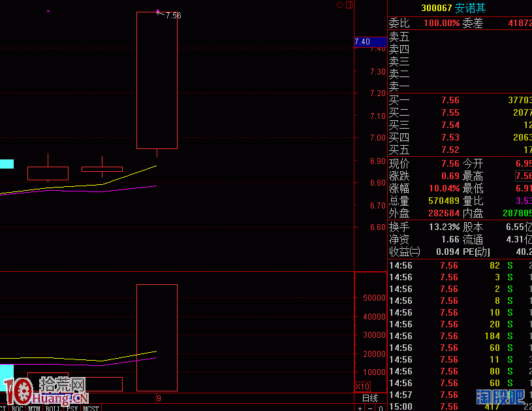Click the 7.56 high price marker on the candle
This screenshot has height=411, width=532.
pos(173,16)
